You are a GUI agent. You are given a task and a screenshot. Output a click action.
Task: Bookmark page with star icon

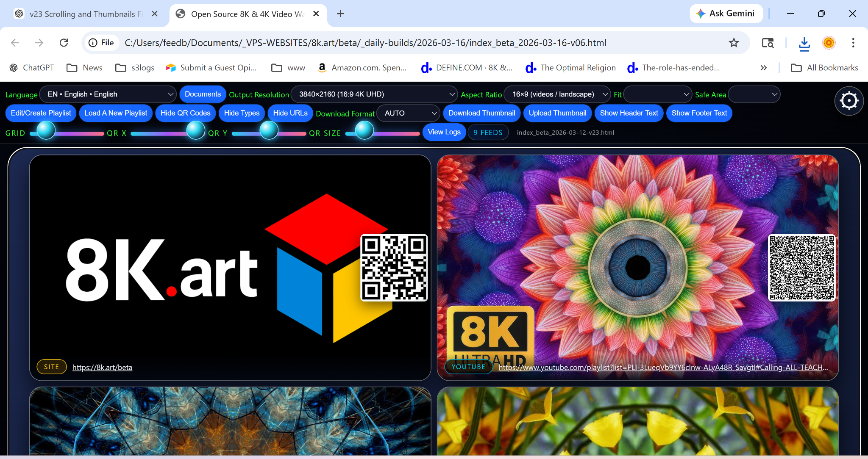coord(734,43)
